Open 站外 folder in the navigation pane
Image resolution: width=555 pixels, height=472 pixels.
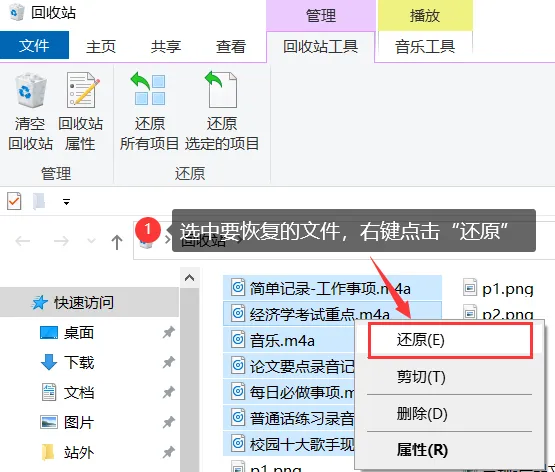(79, 452)
